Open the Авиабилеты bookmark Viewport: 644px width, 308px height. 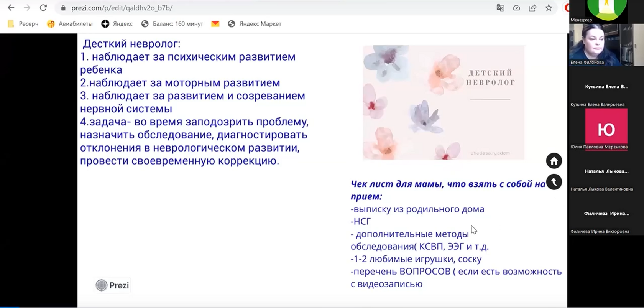[70, 24]
